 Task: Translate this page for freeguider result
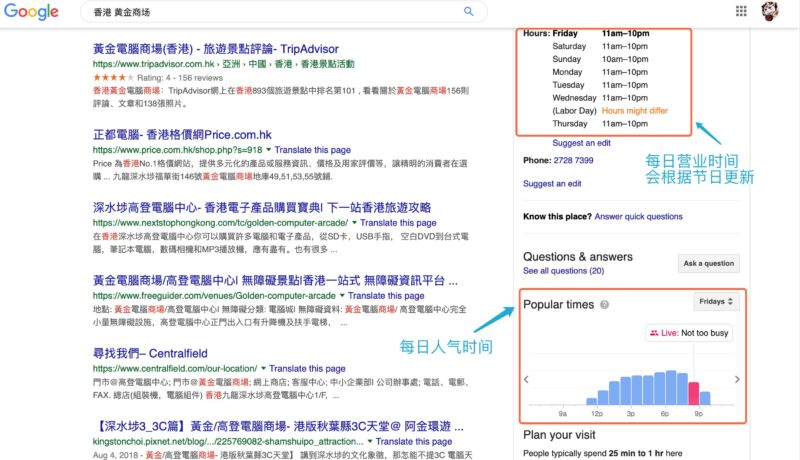tap(386, 296)
